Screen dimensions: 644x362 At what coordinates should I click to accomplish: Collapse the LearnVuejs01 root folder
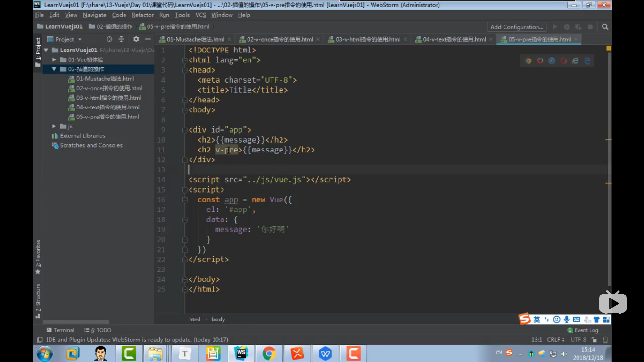pos(46,50)
